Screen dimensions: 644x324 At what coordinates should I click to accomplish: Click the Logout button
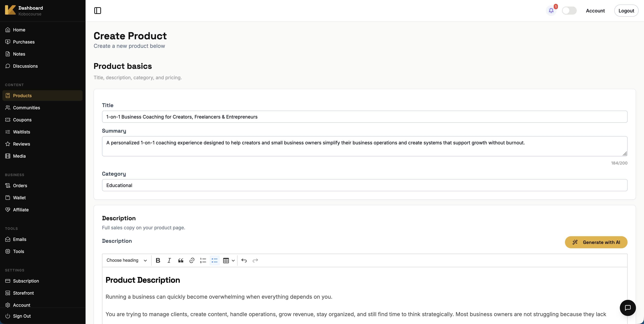point(626,11)
